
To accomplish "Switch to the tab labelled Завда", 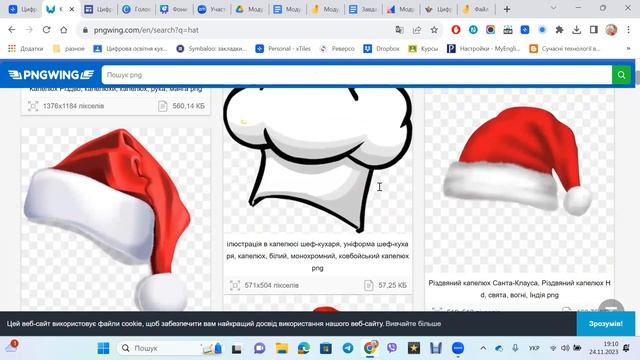I will pos(362,9).
